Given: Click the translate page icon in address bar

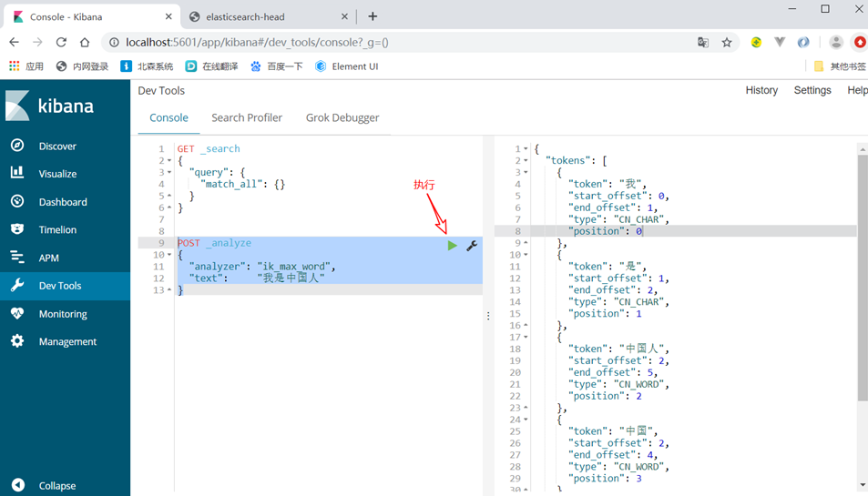Looking at the screenshot, I should pyautogui.click(x=703, y=42).
